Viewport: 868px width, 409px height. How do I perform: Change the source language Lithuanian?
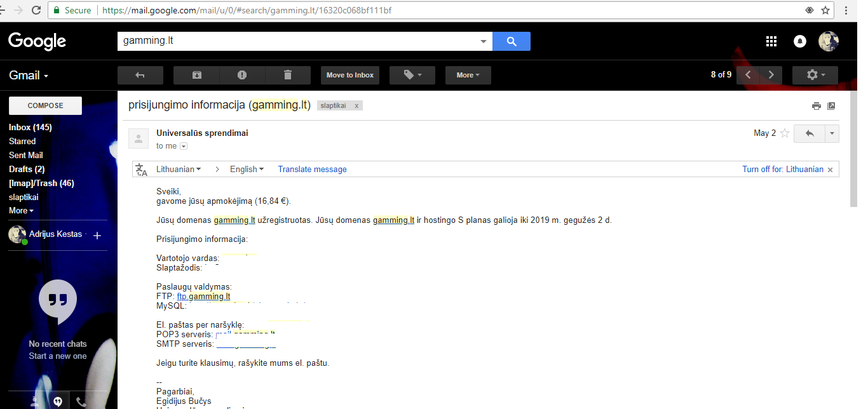click(x=179, y=170)
